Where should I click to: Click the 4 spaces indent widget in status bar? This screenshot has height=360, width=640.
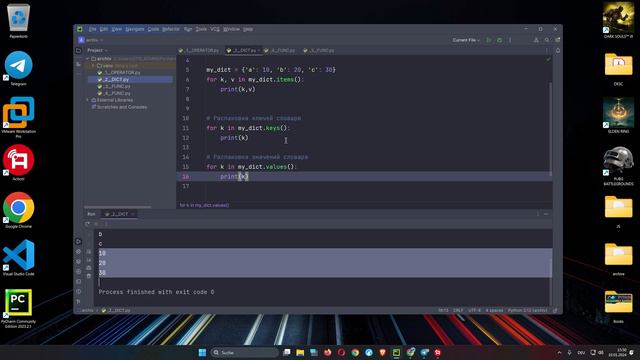[x=494, y=310]
